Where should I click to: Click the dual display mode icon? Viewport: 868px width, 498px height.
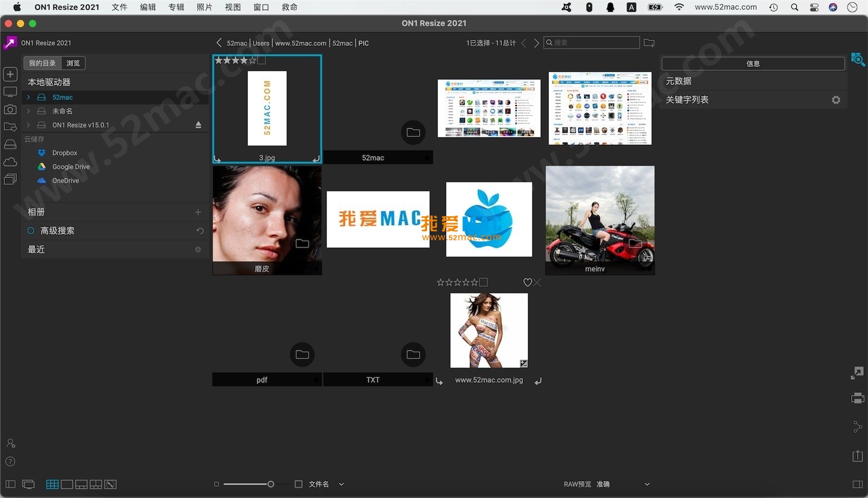[x=28, y=484]
